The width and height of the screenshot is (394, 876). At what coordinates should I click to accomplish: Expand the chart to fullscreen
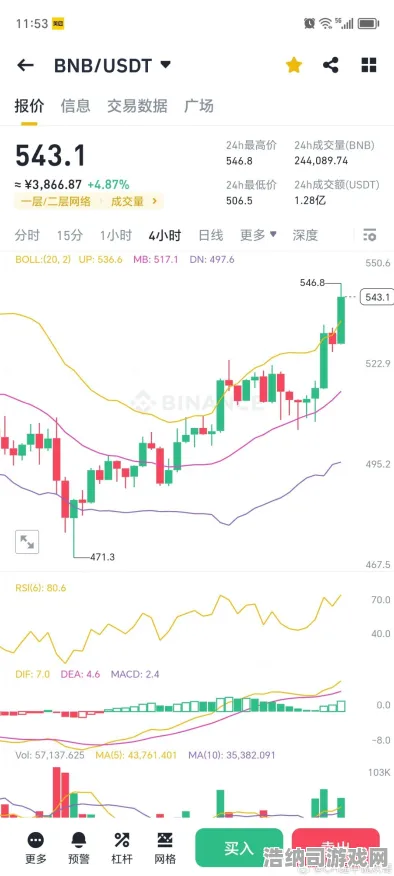[x=27, y=541]
